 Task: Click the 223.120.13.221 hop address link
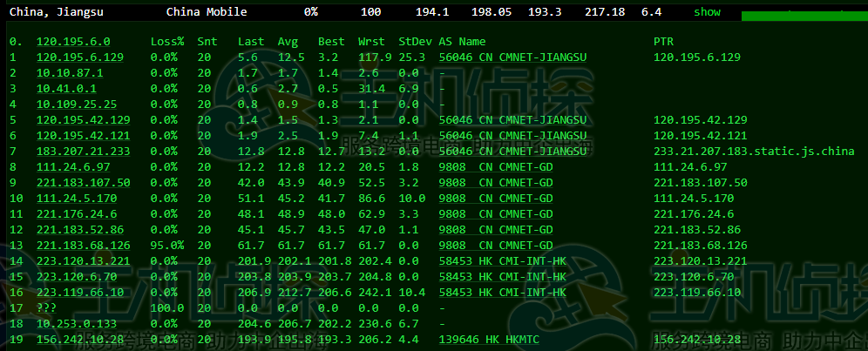[x=83, y=261]
